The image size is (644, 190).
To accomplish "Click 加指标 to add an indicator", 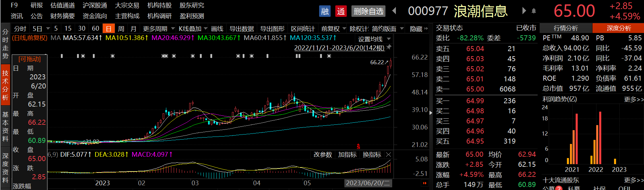I will [347, 154].
